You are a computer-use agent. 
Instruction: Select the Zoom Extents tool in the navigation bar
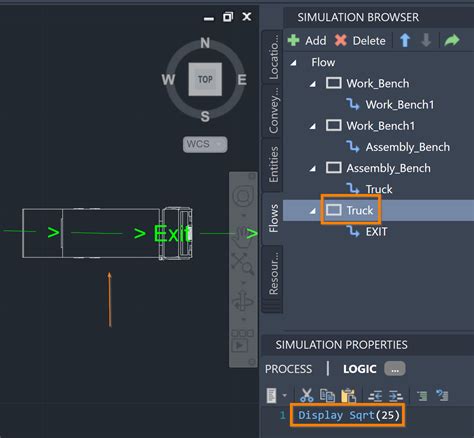[x=243, y=263]
